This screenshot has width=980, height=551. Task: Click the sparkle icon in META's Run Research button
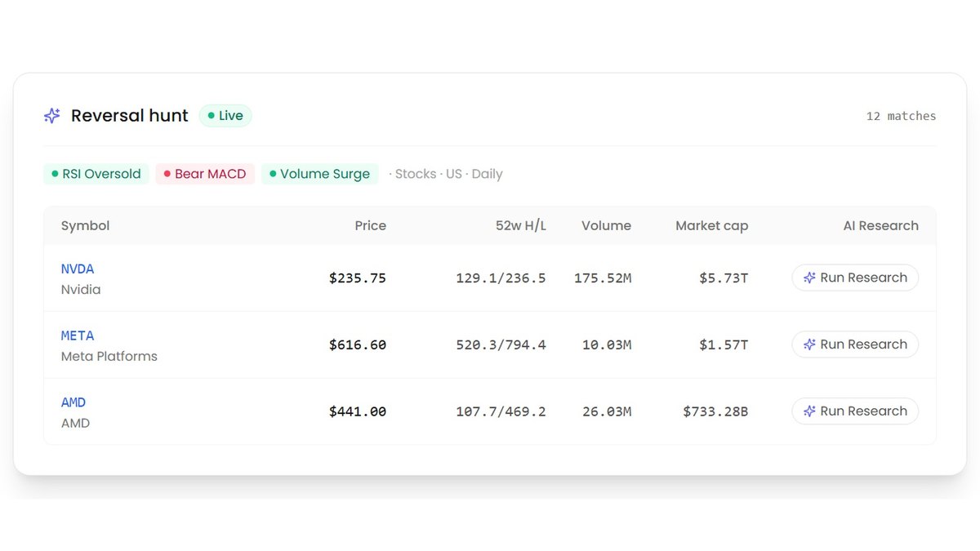click(x=809, y=344)
